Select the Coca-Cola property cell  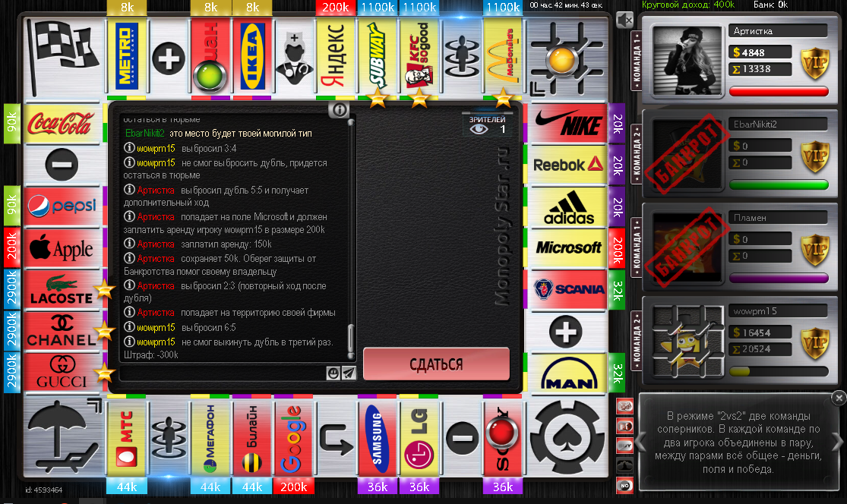[62, 123]
